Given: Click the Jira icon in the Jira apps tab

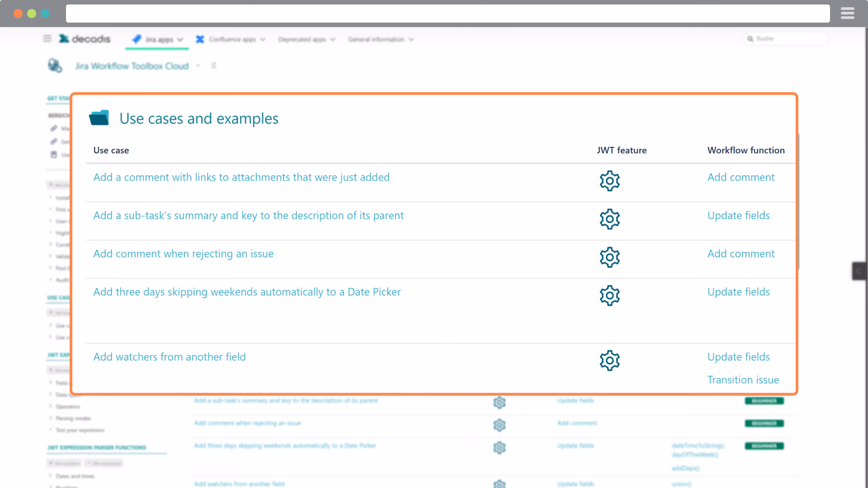Looking at the screenshot, I should [x=137, y=39].
